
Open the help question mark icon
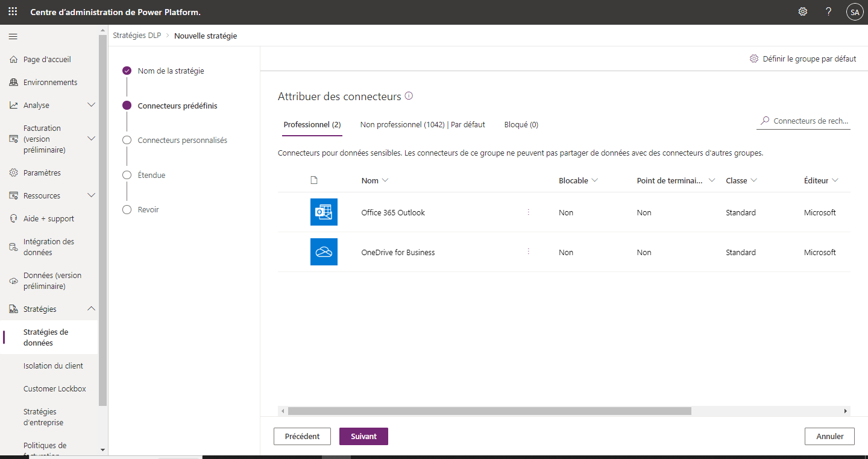829,12
